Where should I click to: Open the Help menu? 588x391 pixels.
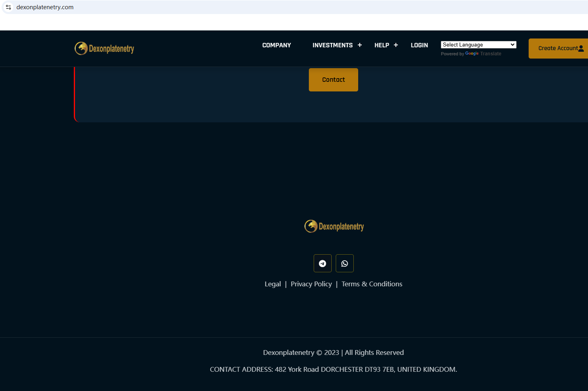[382, 45]
